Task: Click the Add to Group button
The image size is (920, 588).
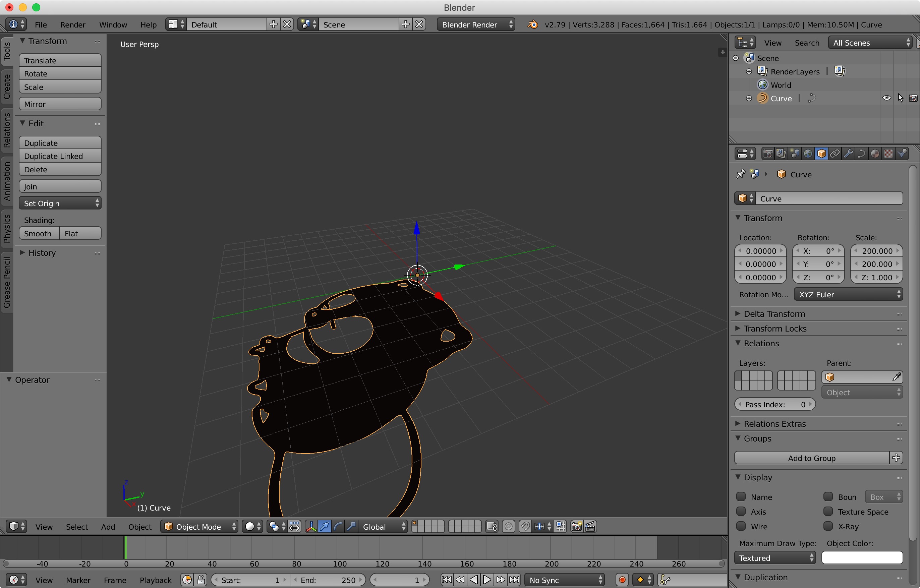Action: coord(811,458)
